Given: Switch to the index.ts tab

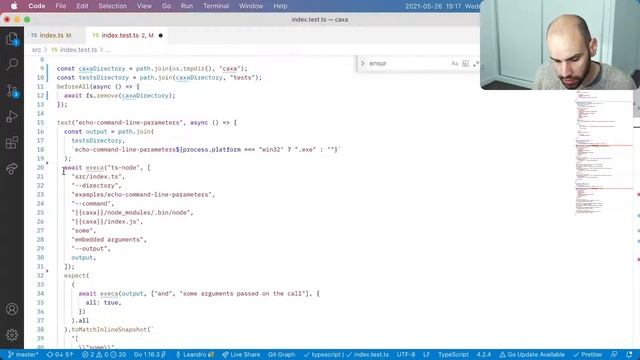Looking at the screenshot, I should (55, 36).
